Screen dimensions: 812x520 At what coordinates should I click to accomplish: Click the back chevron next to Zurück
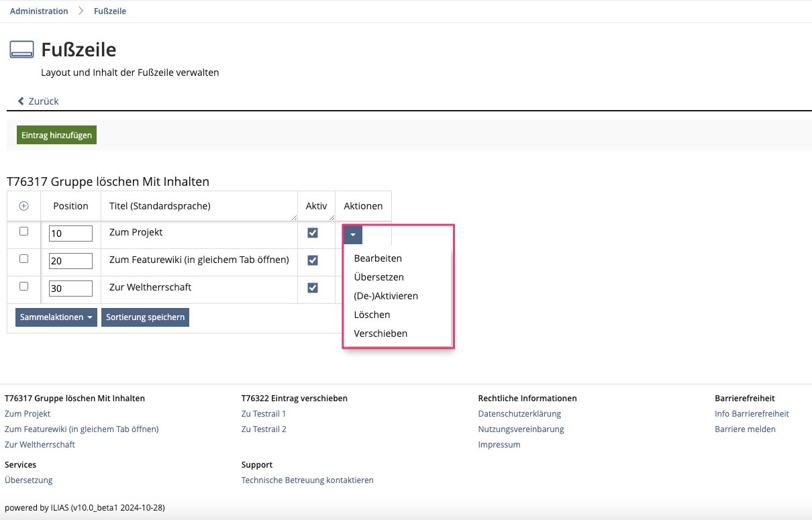(21, 101)
